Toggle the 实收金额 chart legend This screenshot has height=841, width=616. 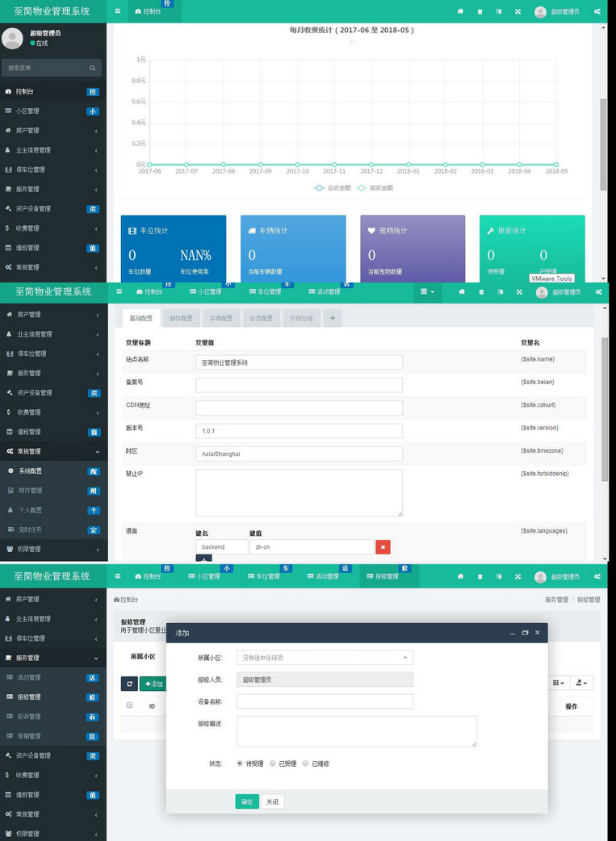coord(375,188)
